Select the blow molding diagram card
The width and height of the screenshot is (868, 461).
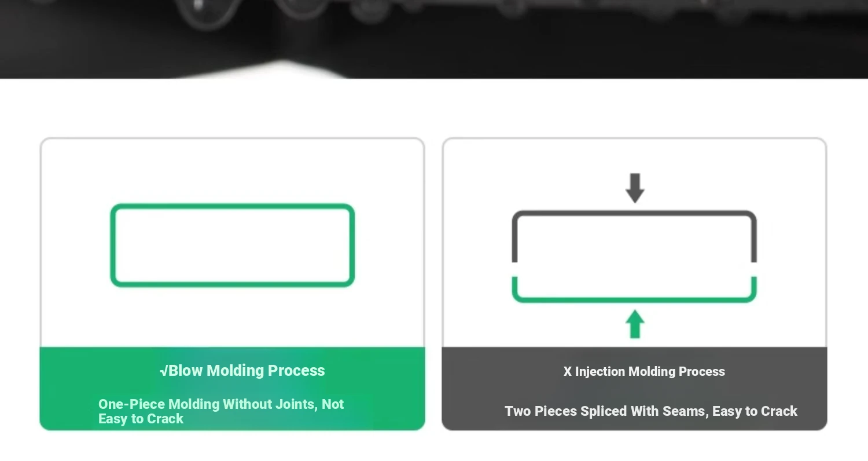point(232,284)
